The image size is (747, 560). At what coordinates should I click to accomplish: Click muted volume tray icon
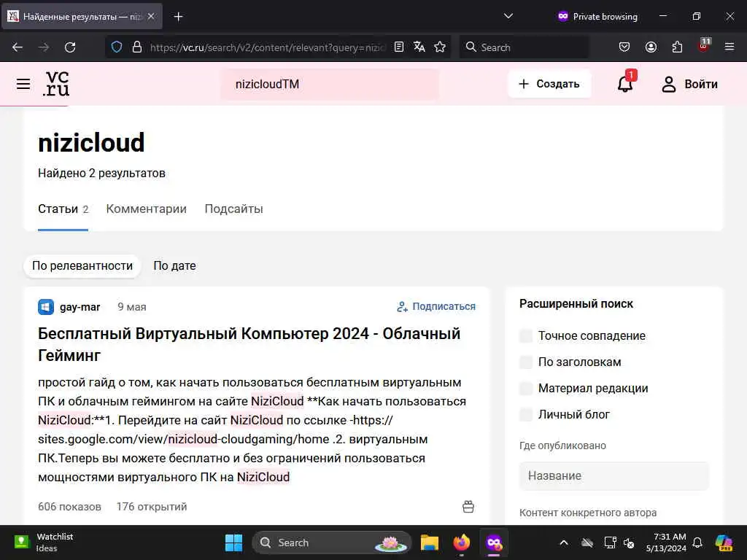(x=629, y=542)
